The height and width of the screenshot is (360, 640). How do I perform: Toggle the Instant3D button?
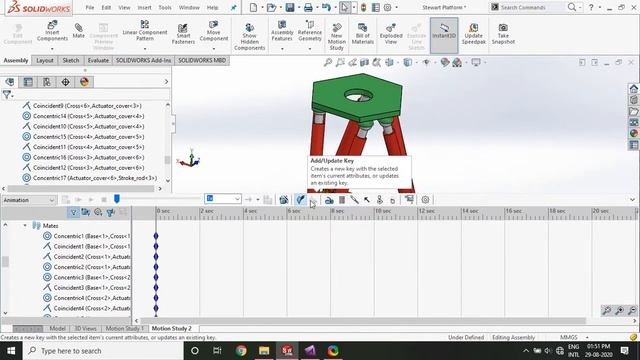click(444, 35)
